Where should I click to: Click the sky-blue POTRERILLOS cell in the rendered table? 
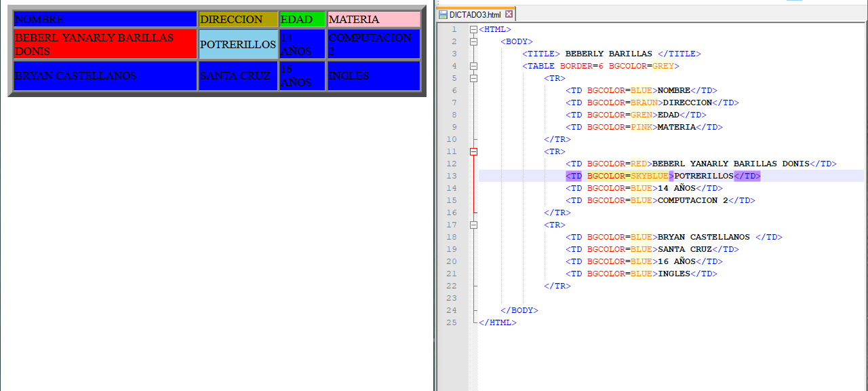(238, 44)
